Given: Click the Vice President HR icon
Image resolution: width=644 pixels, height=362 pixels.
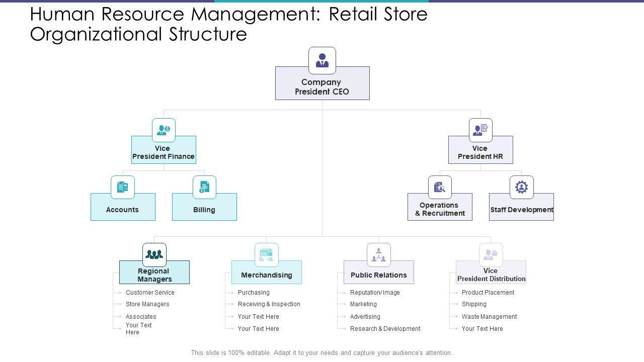Looking at the screenshot, I should [x=480, y=130].
